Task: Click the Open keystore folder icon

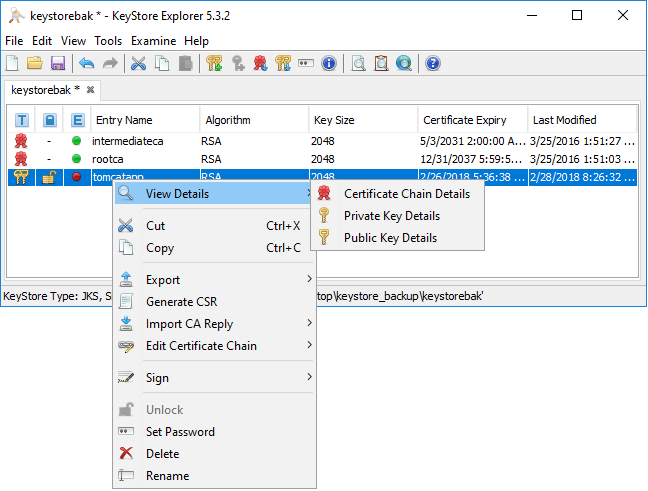Action: tap(34, 64)
